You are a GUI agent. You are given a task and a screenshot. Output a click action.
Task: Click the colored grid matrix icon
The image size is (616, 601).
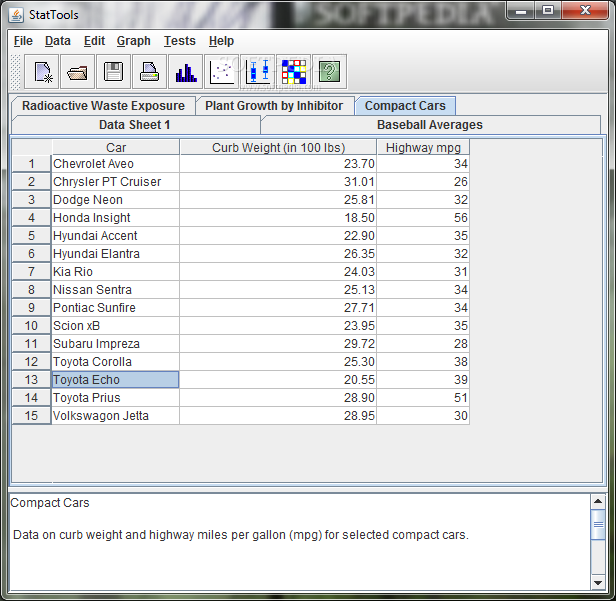tap(293, 72)
